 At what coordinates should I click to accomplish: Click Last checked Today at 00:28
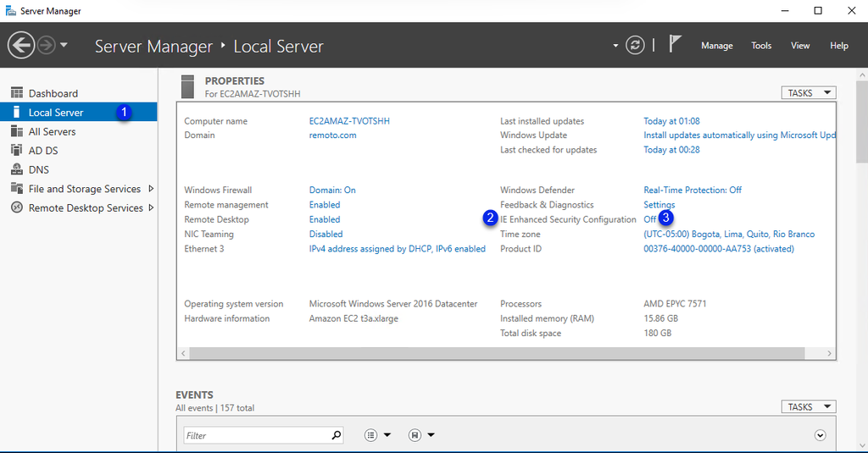pyautogui.click(x=671, y=149)
